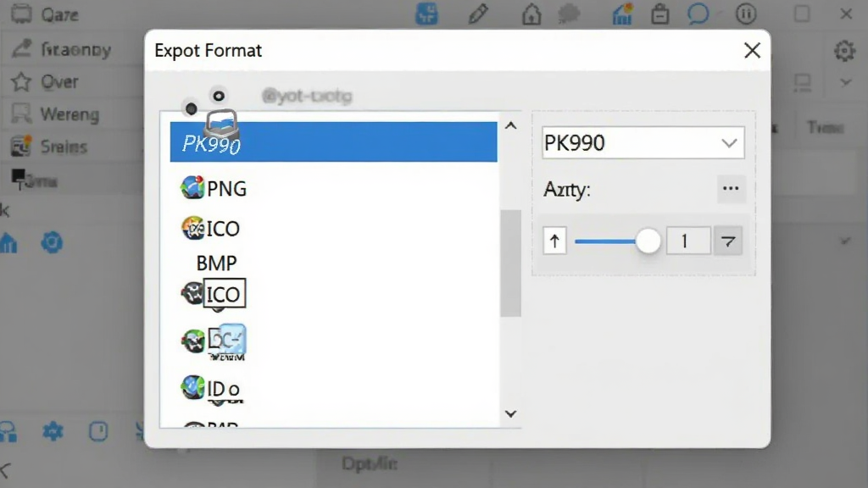
Task: Click the format list scroll down arrow
Action: point(511,413)
